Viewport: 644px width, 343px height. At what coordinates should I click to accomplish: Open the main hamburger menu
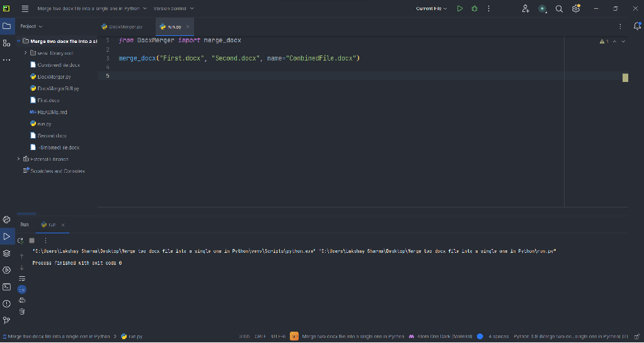[x=25, y=8]
